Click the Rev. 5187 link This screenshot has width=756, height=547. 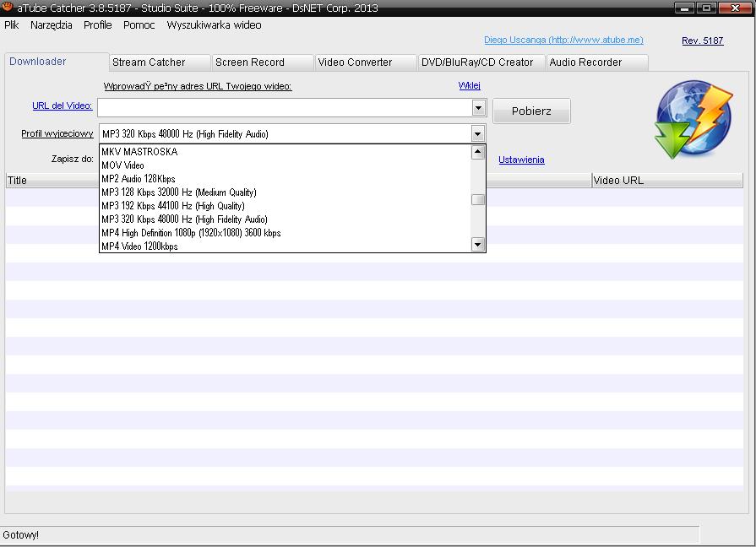click(703, 41)
